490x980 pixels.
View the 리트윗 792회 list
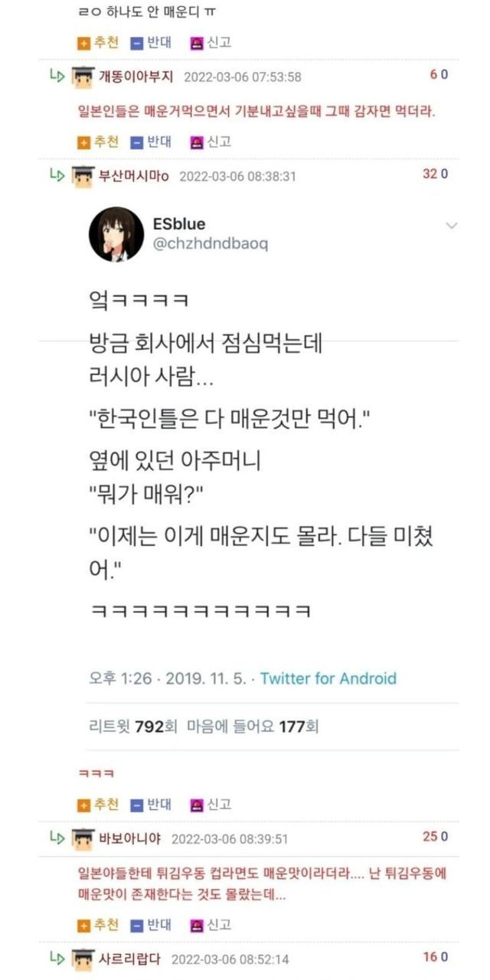click(127, 727)
